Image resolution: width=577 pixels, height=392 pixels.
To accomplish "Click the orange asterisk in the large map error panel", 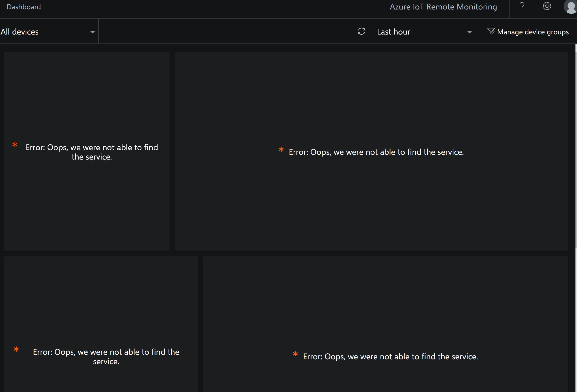I will pyautogui.click(x=281, y=150).
